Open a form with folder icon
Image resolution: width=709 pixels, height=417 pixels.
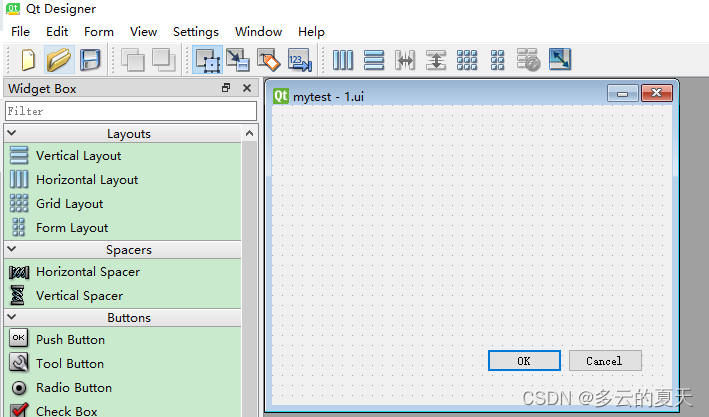coord(59,60)
